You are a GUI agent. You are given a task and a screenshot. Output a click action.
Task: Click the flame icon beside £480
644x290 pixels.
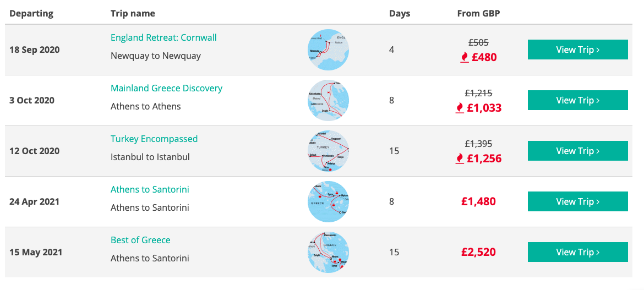click(464, 58)
